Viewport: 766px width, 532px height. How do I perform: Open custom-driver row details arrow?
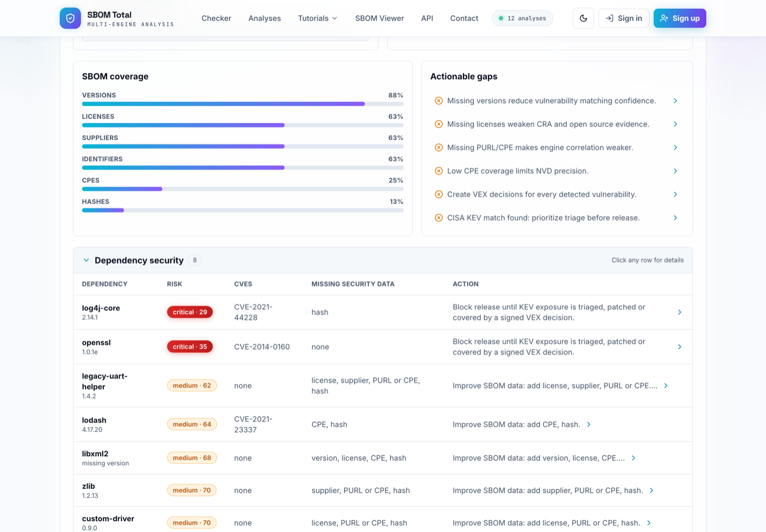click(649, 523)
